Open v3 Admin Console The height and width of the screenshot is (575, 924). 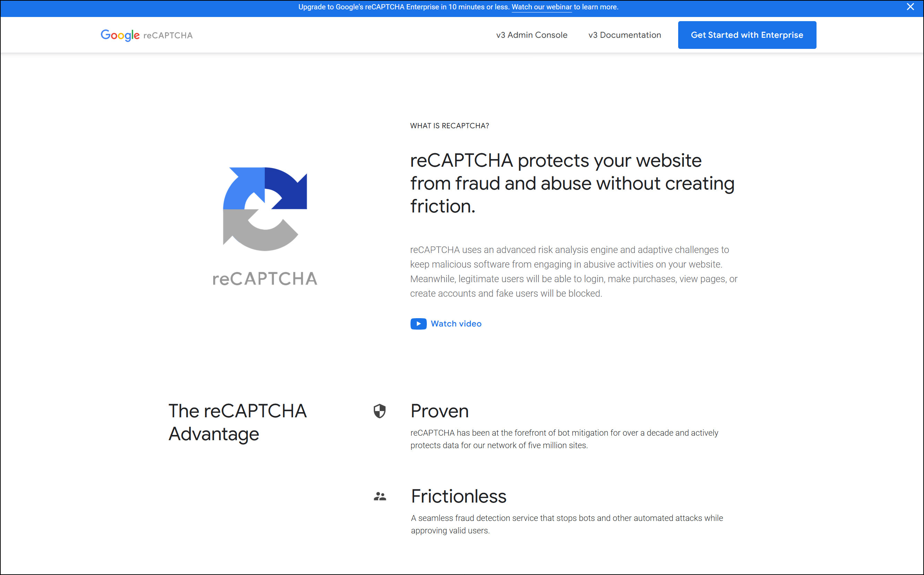[x=532, y=35]
